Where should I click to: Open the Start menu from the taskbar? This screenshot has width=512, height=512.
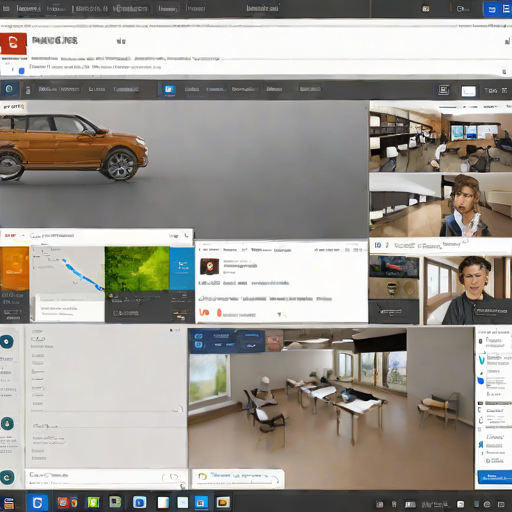pos(9,503)
